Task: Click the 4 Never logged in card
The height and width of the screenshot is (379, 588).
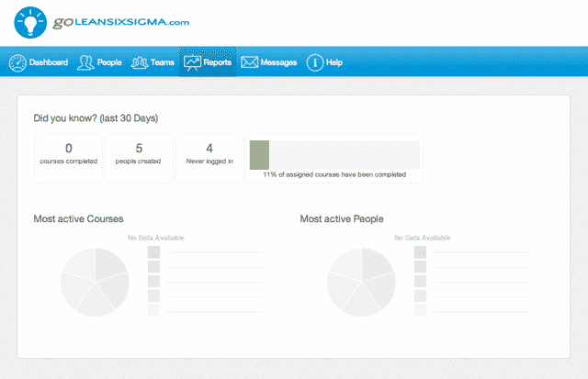Action: point(209,159)
